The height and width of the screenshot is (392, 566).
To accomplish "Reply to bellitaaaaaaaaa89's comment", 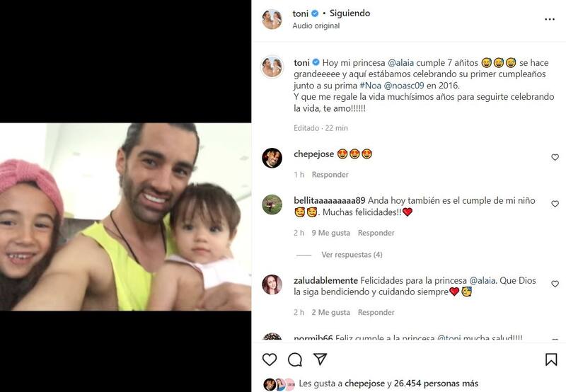I will 376,233.
